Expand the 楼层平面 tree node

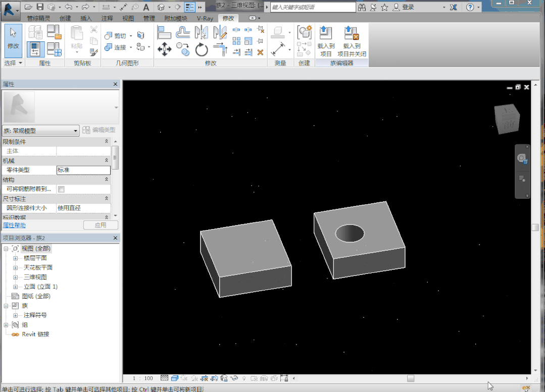pyautogui.click(x=15, y=258)
